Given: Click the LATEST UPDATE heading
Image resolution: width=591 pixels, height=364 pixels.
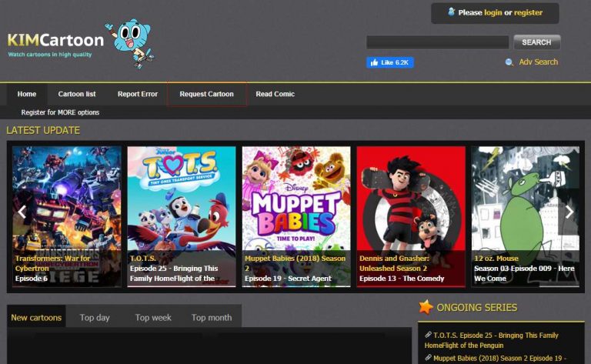Looking at the screenshot, I should (x=43, y=130).
